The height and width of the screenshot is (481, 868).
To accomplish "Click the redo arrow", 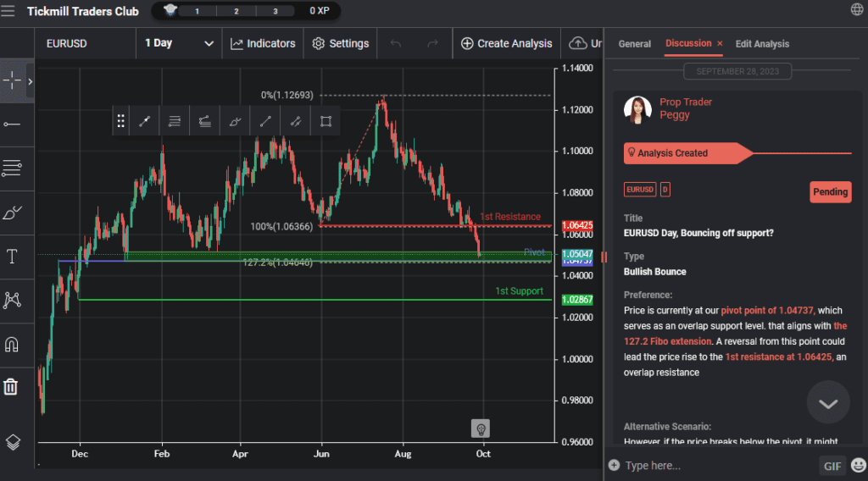I will tap(433, 43).
